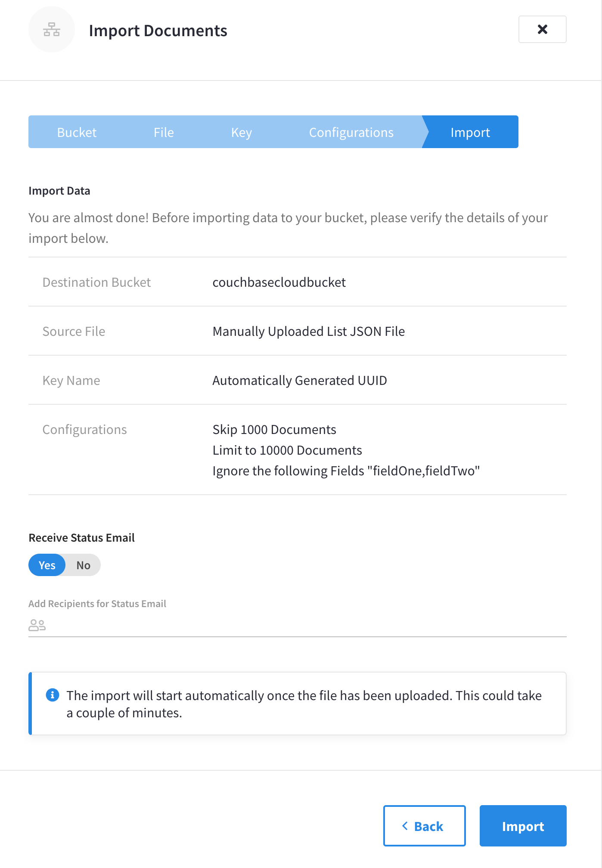Enable receiving status emails with Yes

[47, 564]
